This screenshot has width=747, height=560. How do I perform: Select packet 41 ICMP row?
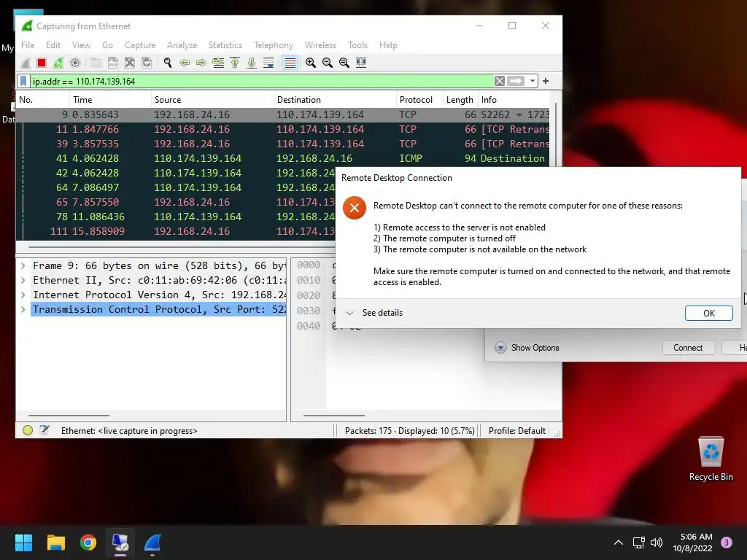click(x=282, y=158)
